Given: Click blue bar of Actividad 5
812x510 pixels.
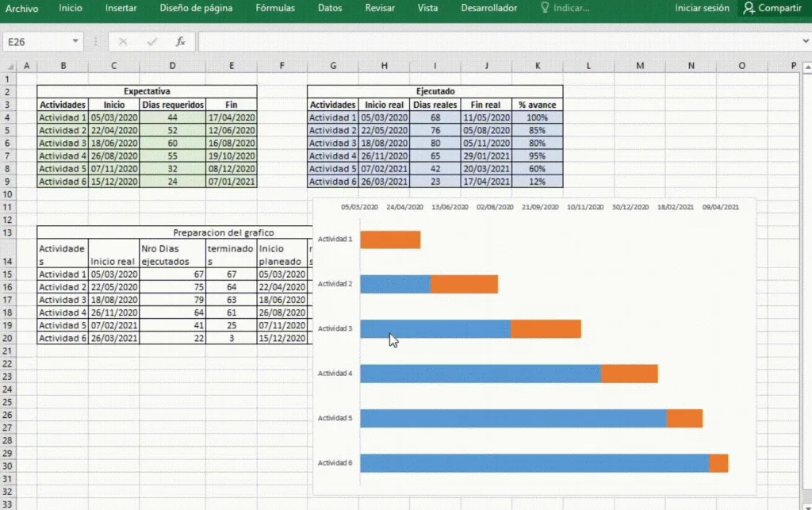Looking at the screenshot, I should tap(514, 418).
